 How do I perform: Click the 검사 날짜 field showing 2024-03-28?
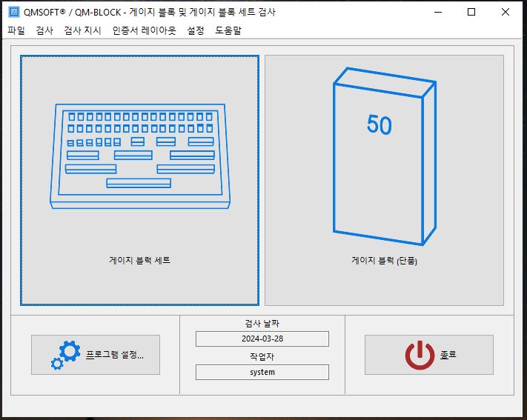[262, 339]
